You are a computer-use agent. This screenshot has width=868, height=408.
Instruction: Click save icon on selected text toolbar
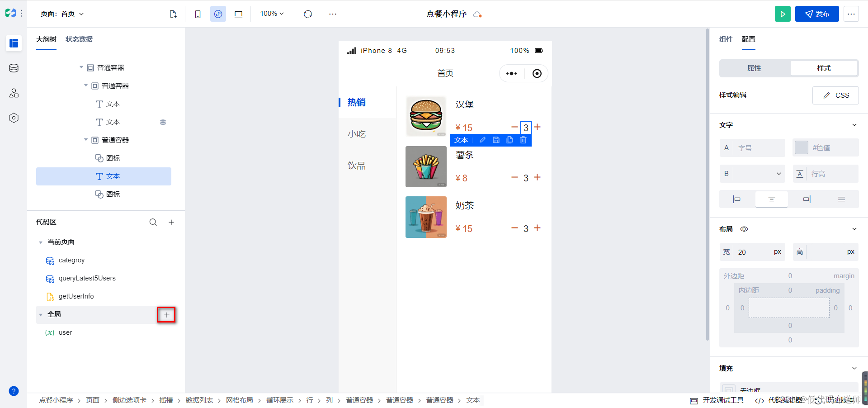click(496, 140)
